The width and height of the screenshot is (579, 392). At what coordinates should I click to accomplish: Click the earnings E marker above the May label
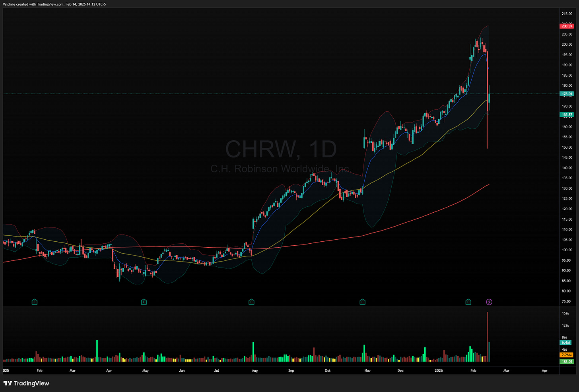click(144, 302)
